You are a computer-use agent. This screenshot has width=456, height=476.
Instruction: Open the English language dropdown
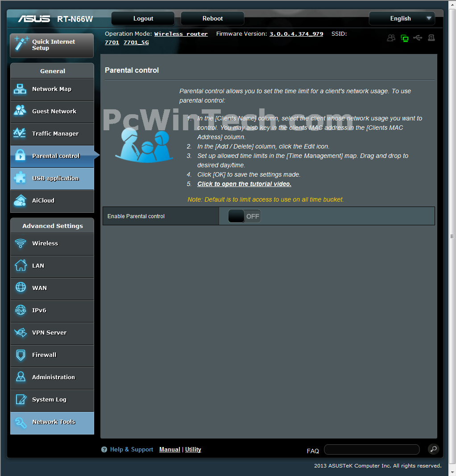pos(402,19)
